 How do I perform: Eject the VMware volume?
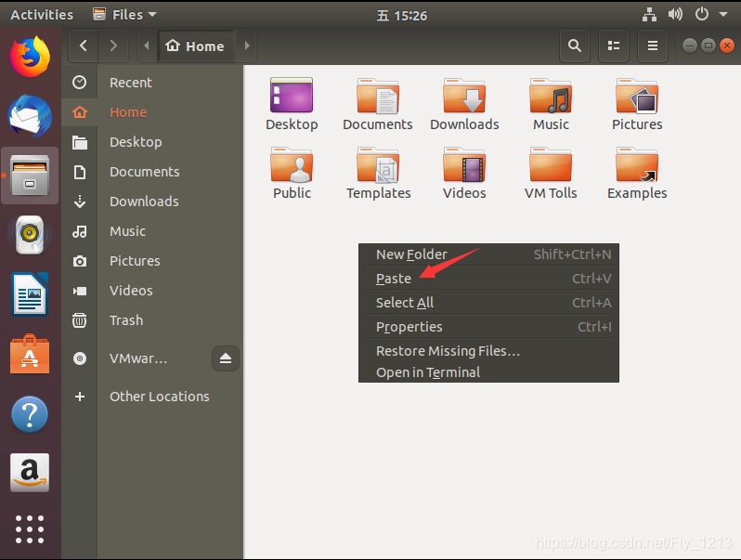(226, 358)
